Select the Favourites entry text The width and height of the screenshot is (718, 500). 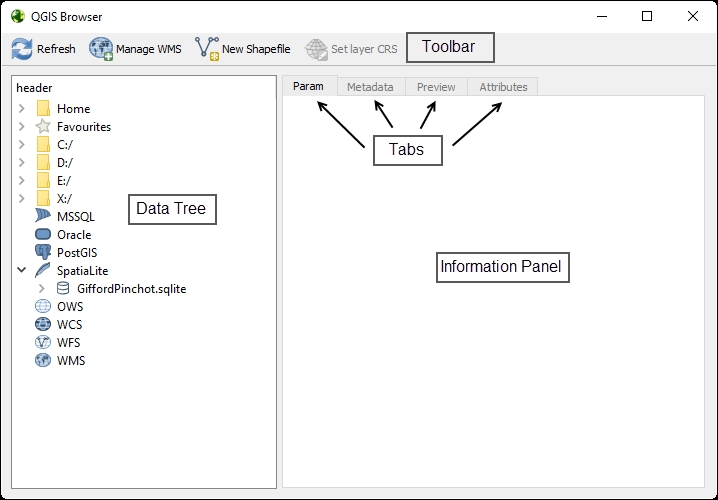(84, 126)
